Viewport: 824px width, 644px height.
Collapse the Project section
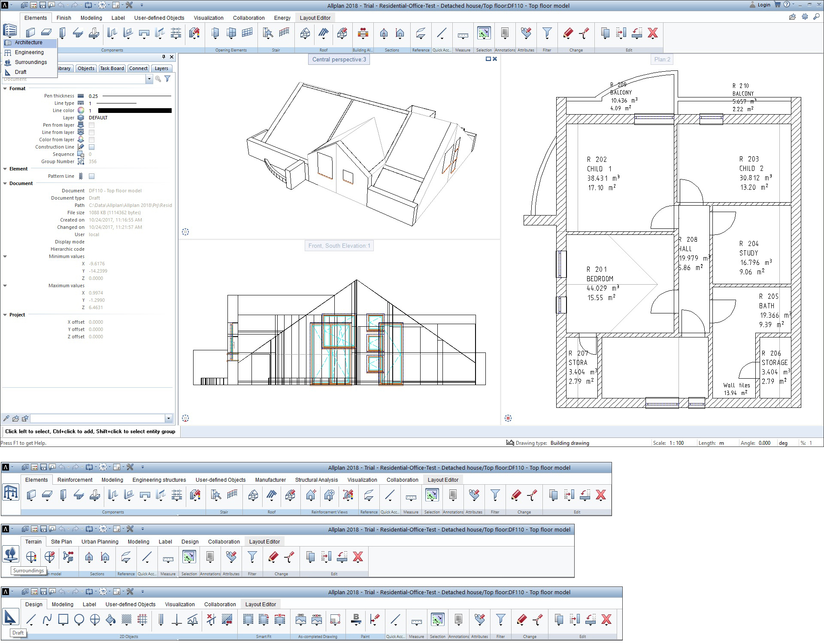pos(5,315)
